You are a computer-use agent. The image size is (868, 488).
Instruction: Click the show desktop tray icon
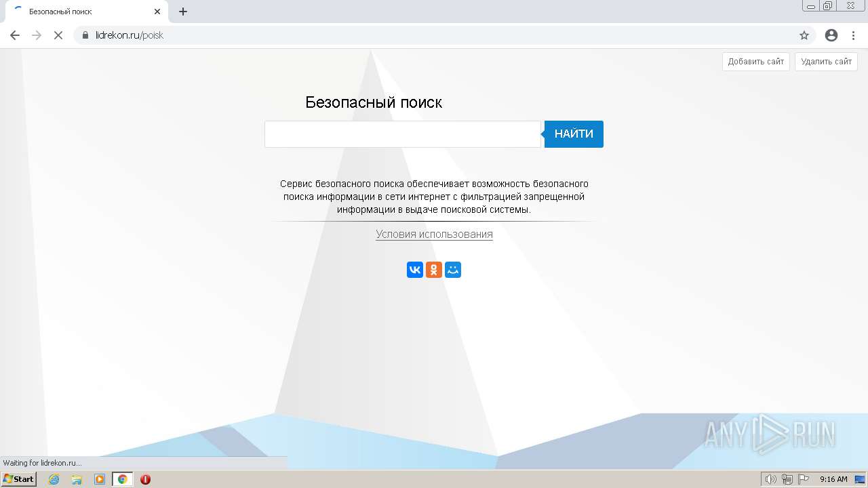pyautogui.click(x=860, y=479)
